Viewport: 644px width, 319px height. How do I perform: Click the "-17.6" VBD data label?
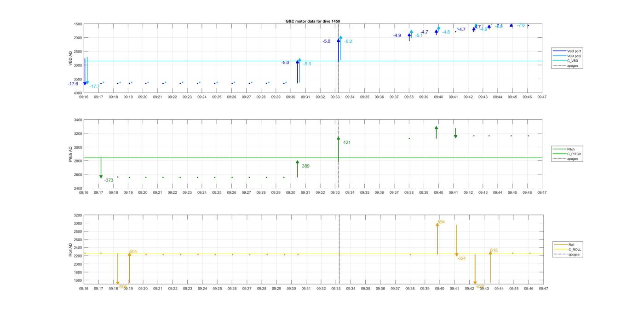[x=73, y=84]
